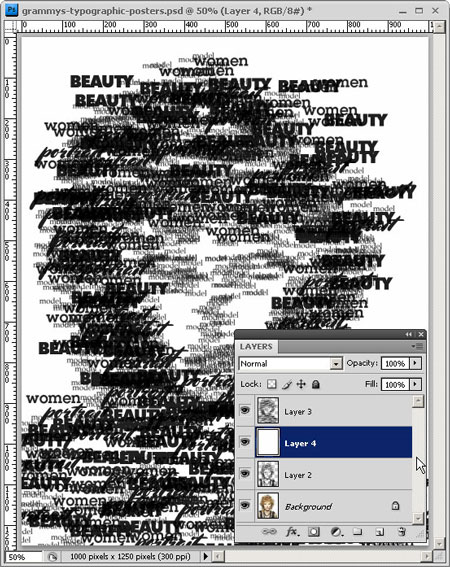450x567 pixels.
Task: Click the white Layer 4 thumbnail
Action: coord(268,442)
